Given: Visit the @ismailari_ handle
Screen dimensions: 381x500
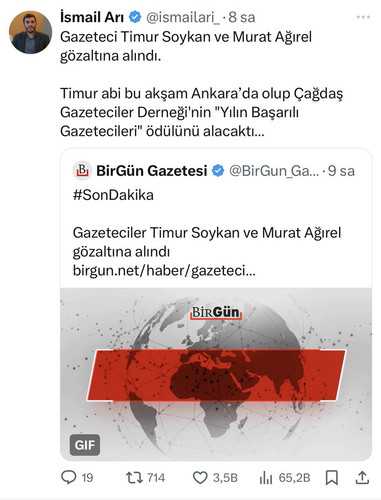Looking at the screenshot, I should 183,18.
